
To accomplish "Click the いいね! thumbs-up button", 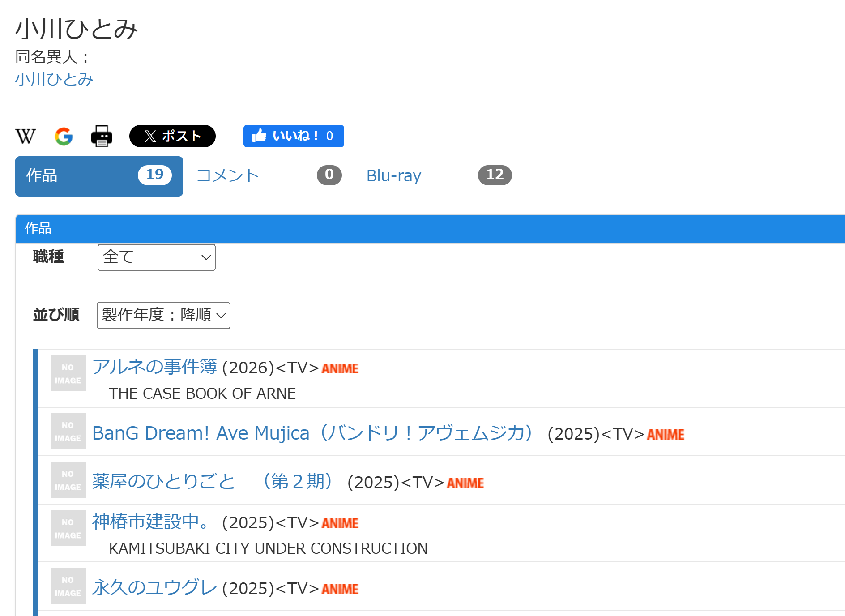I will click(x=293, y=136).
